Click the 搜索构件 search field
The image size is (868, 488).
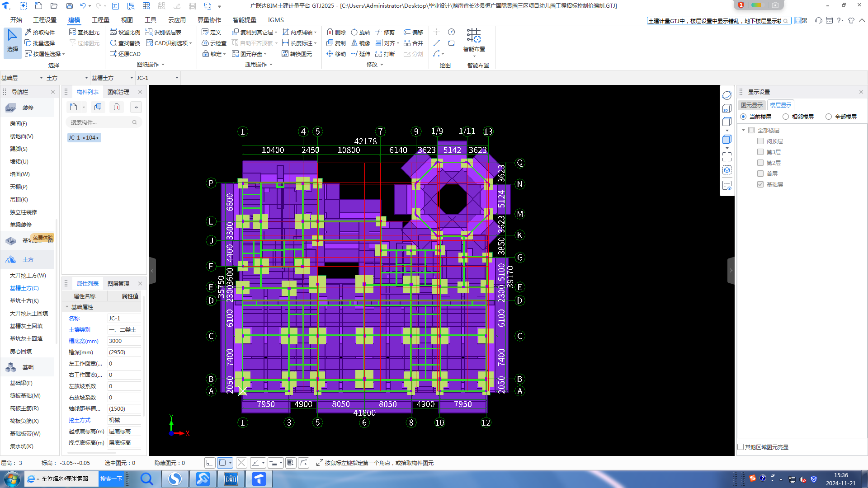tap(104, 122)
